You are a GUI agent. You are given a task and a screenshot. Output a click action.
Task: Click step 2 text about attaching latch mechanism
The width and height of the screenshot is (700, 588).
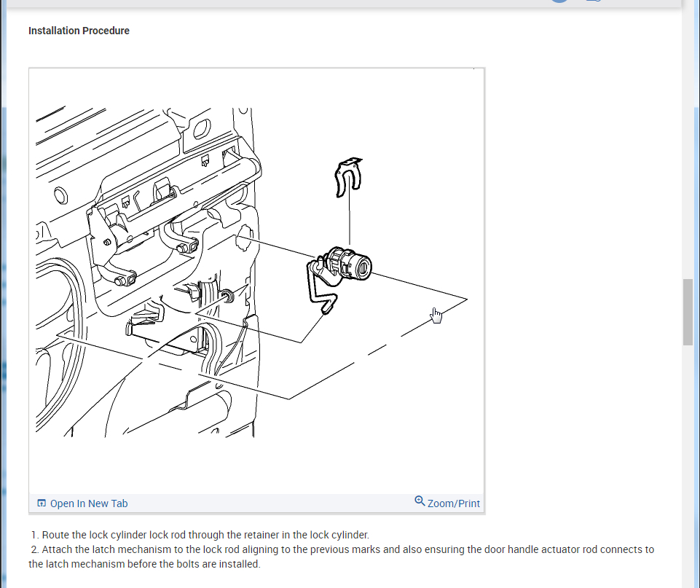[342, 557]
